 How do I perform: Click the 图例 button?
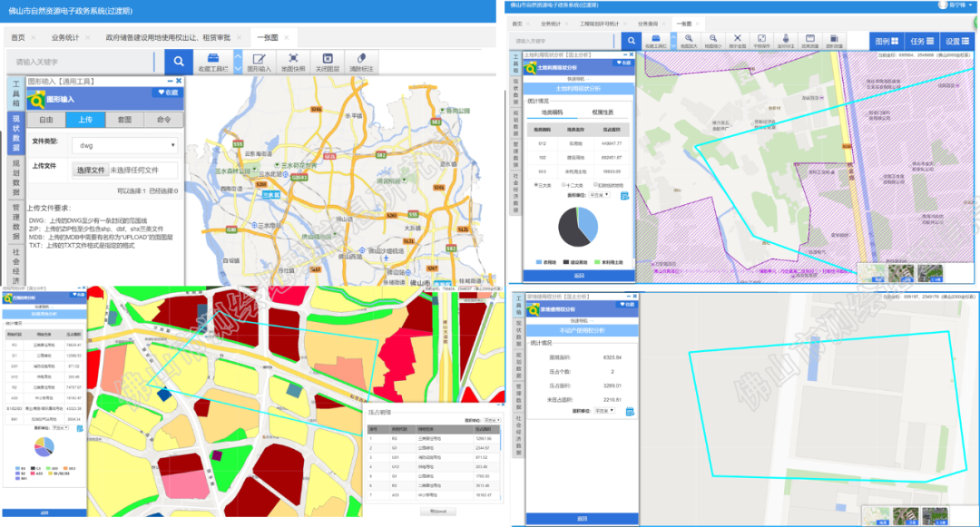point(887,41)
